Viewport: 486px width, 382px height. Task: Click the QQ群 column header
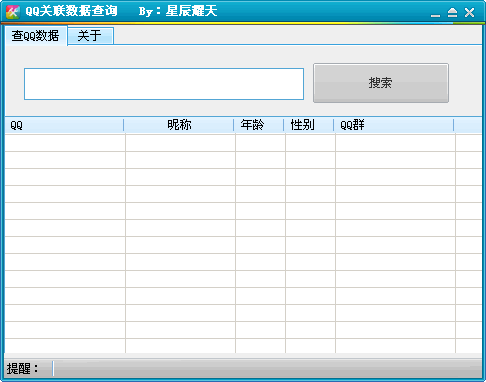coord(394,125)
